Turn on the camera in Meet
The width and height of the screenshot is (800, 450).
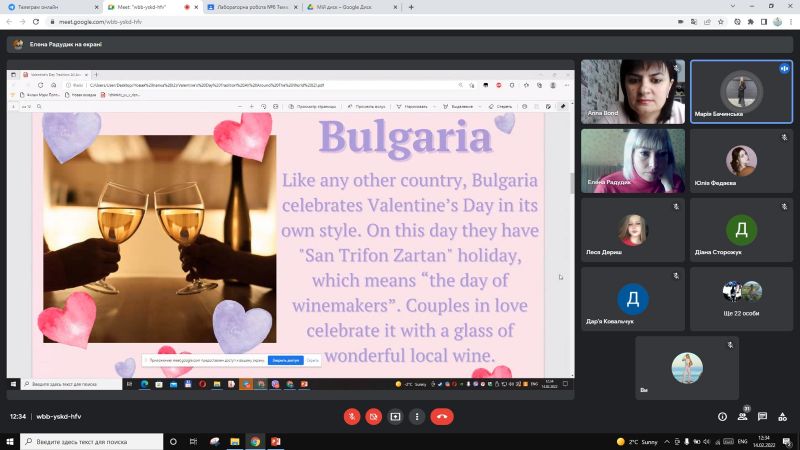click(373, 417)
